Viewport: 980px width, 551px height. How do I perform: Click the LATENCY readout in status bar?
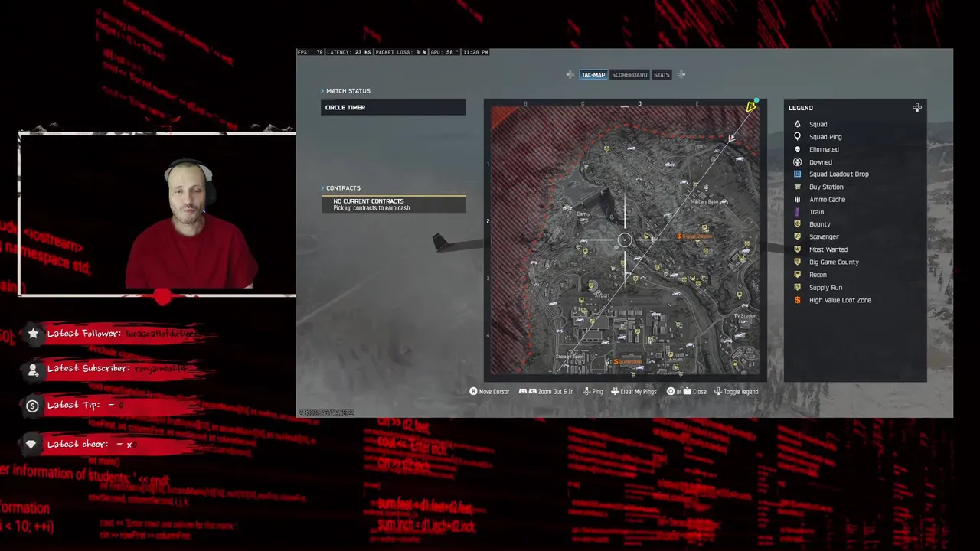tap(349, 52)
